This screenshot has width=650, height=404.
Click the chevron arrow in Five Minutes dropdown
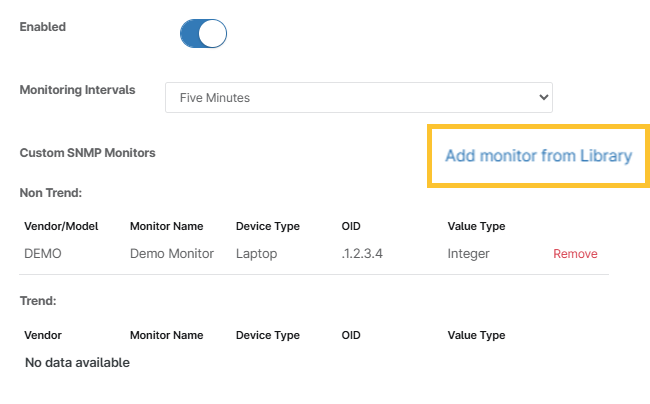543,98
